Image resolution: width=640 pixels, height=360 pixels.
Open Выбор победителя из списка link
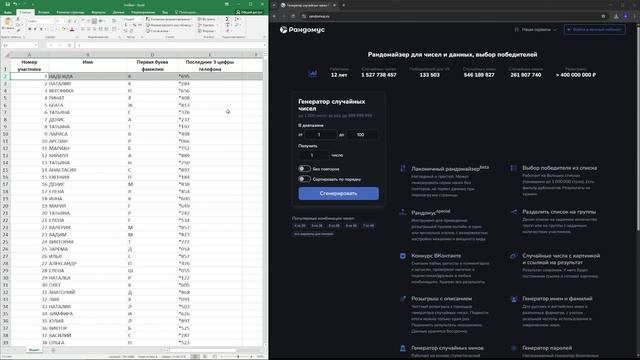point(559,168)
